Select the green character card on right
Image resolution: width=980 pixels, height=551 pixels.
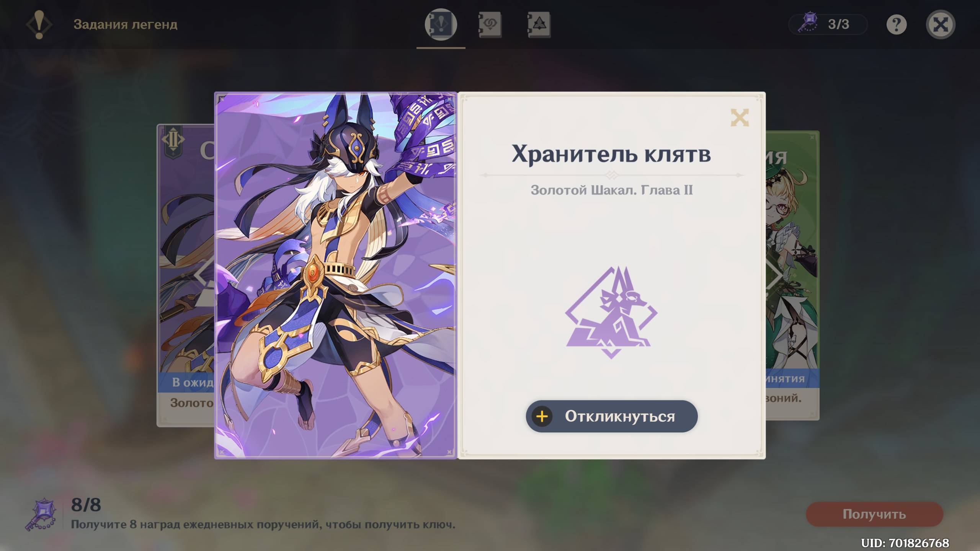792,275
